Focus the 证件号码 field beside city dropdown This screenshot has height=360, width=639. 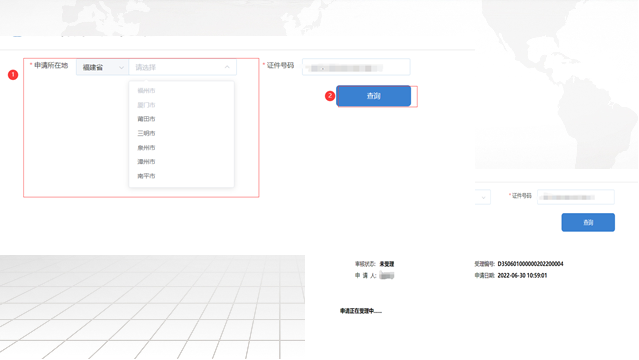[x=356, y=67]
